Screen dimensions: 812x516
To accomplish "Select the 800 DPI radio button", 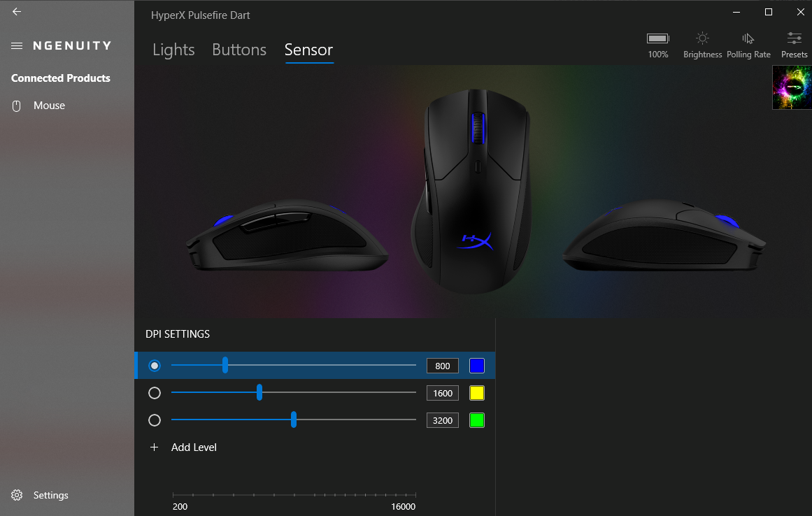I will (x=155, y=366).
